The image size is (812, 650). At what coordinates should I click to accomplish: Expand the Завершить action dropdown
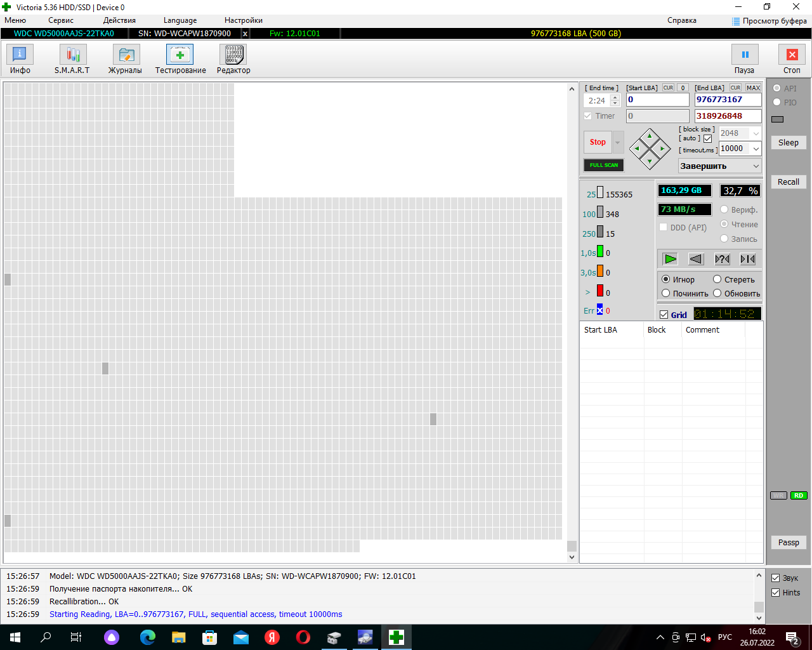click(x=720, y=166)
